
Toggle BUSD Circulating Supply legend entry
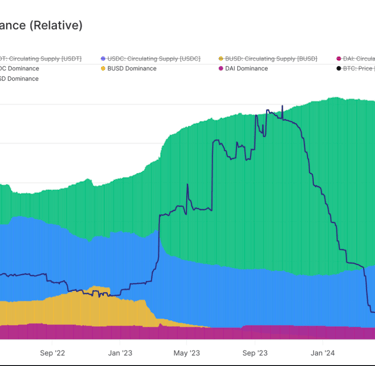(x=268, y=59)
